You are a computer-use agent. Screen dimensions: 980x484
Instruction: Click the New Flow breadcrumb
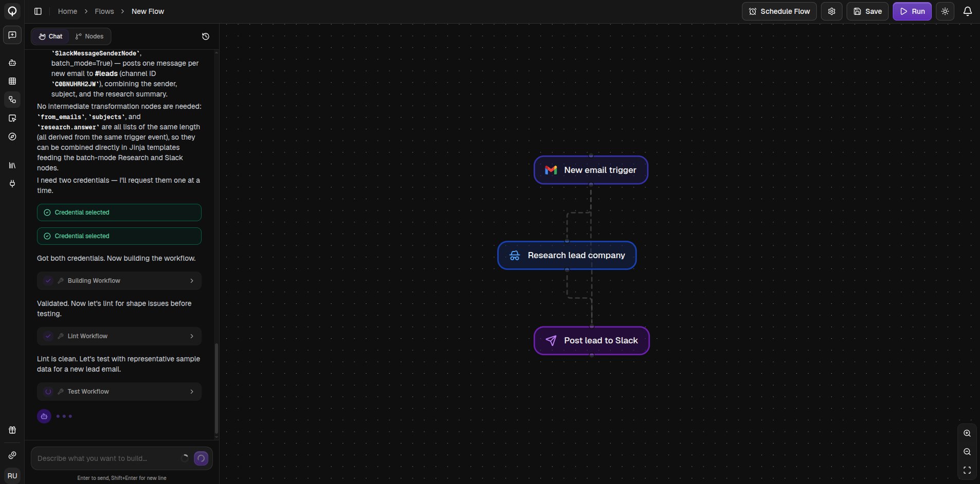point(148,11)
